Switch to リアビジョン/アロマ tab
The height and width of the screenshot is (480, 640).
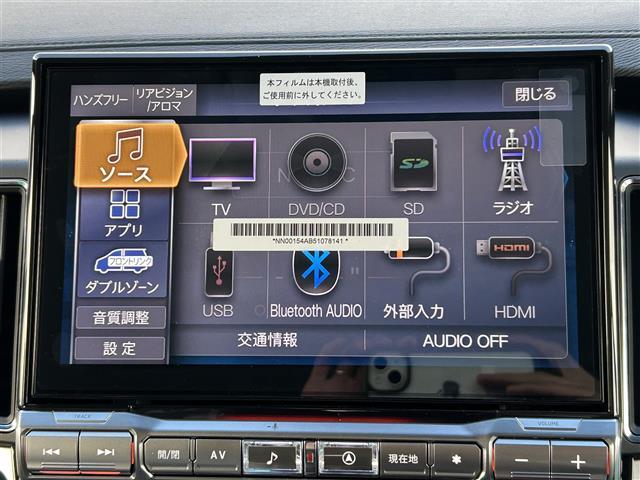164,100
